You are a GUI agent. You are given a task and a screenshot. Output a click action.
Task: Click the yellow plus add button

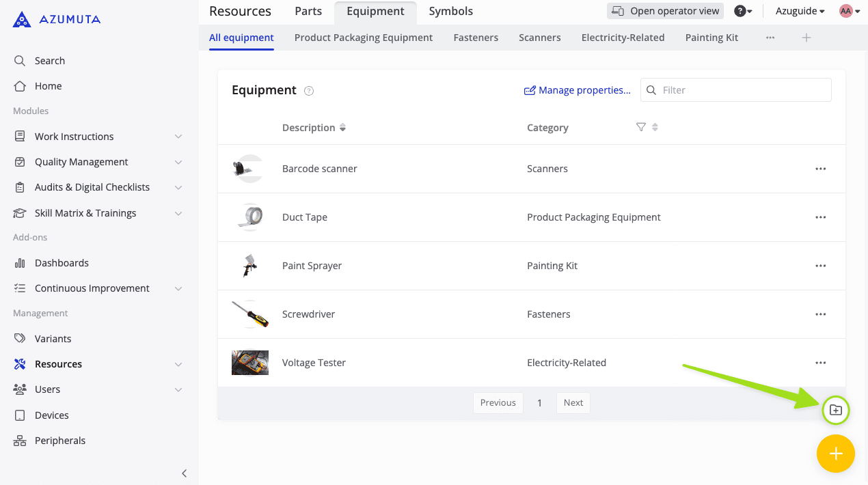click(x=835, y=454)
